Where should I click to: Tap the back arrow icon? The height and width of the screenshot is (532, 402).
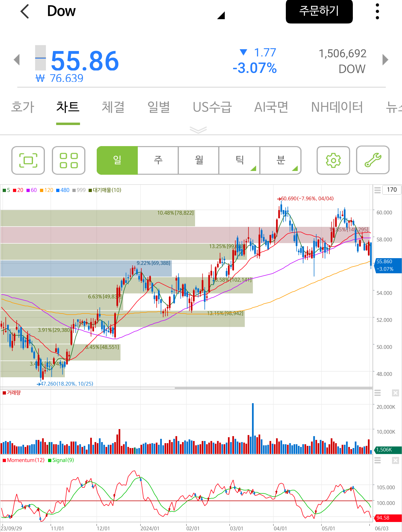pyautogui.click(x=25, y=11)
